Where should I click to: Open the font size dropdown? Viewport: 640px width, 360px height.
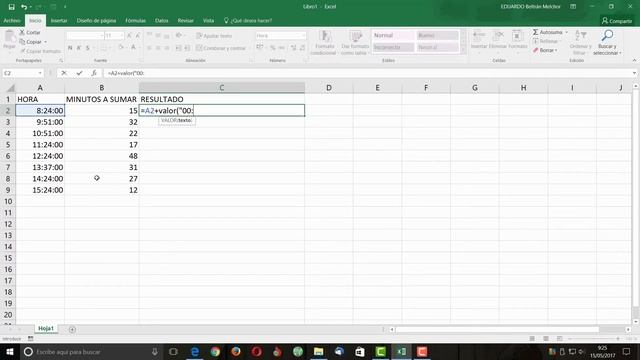click(x=122, y=36)
